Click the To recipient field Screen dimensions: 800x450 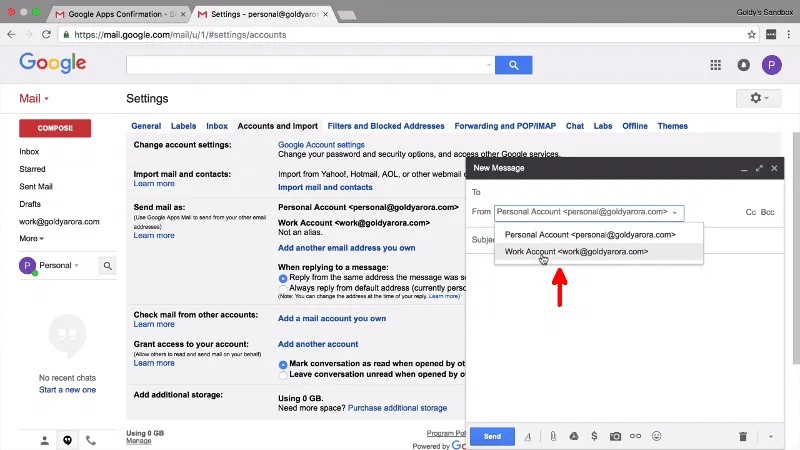[x=620, y=192]
